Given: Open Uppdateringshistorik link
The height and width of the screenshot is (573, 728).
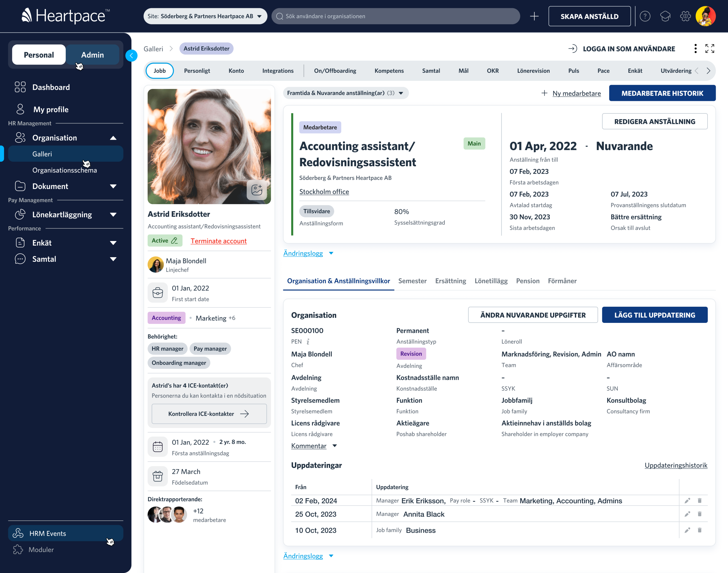Looking at the screenshot, I should 676,465.
